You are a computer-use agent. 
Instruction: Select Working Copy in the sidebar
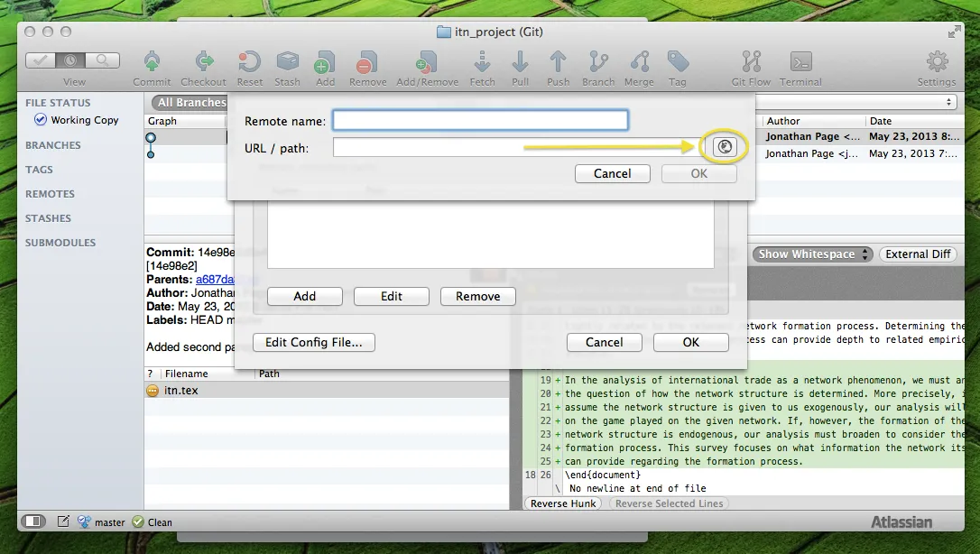tap(84, 120)
